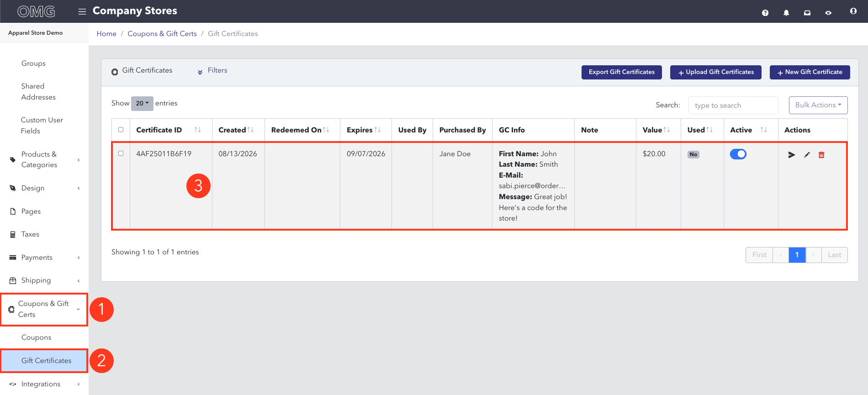Expand the Payments menu
Viewport: 868px width, 395px height.
(44, 258)
